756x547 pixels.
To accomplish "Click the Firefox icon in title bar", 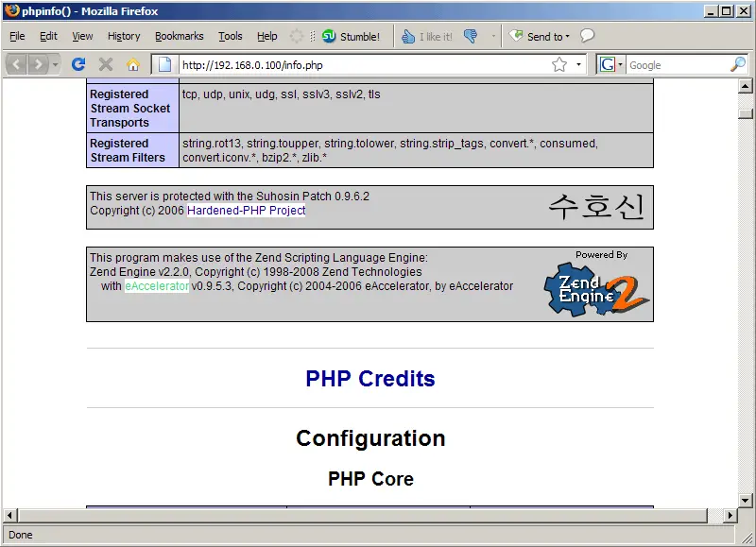I will tap(12, 10).
